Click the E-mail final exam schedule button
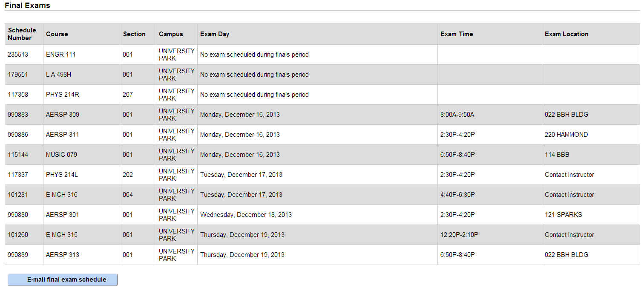This screenshot has height=291, width=644. pyautogui.click(x=63, y=280)
